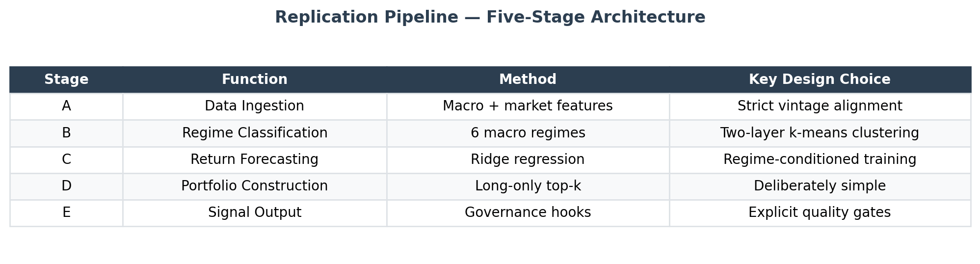980x264 pixels.
Task: Select the Data Ingestion cell
Action: pyautogui.click(x=255, y=106)
